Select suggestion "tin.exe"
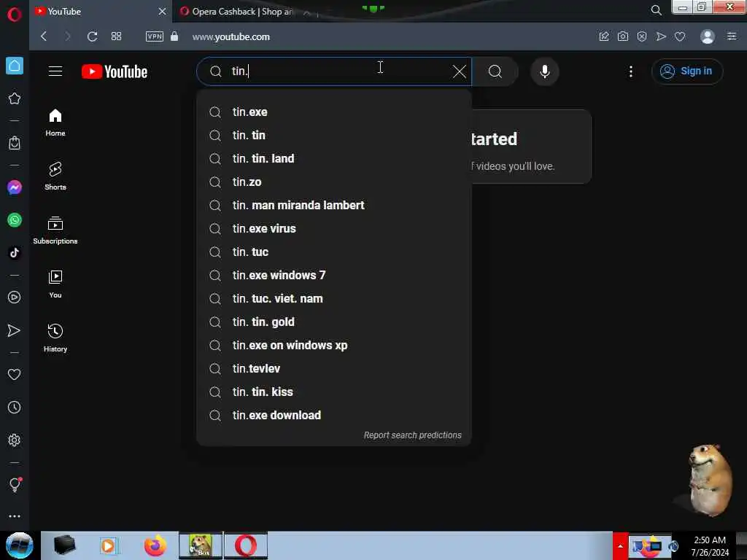 click(334, 112)
